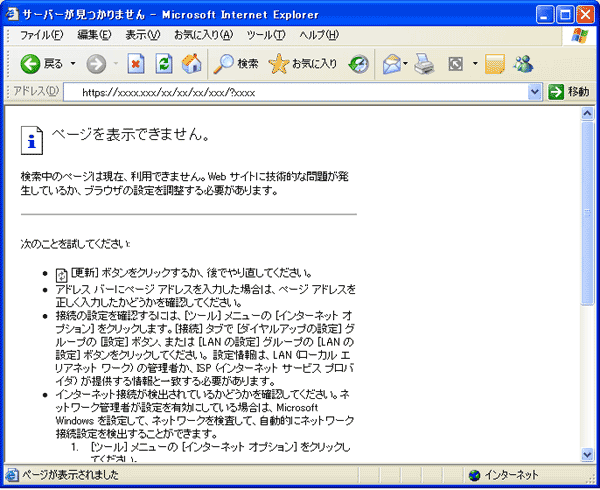
Task: Click the status bar page icon
Action: (x=12, y=475)
